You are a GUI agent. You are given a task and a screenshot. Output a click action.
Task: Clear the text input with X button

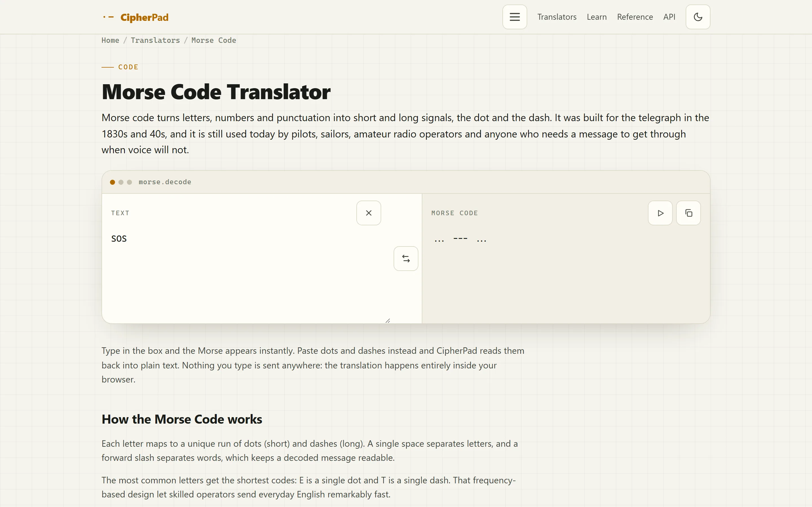pyautogui.click(x=369, y=213)
